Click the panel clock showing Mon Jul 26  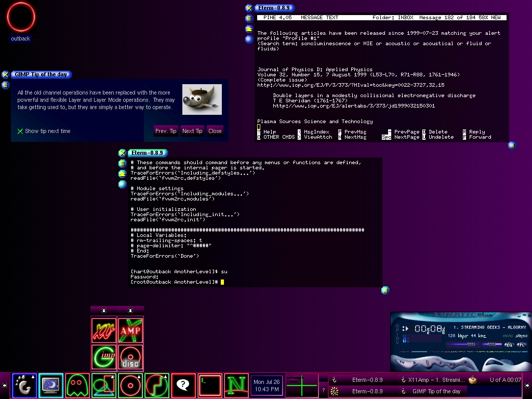pos(267,385)
